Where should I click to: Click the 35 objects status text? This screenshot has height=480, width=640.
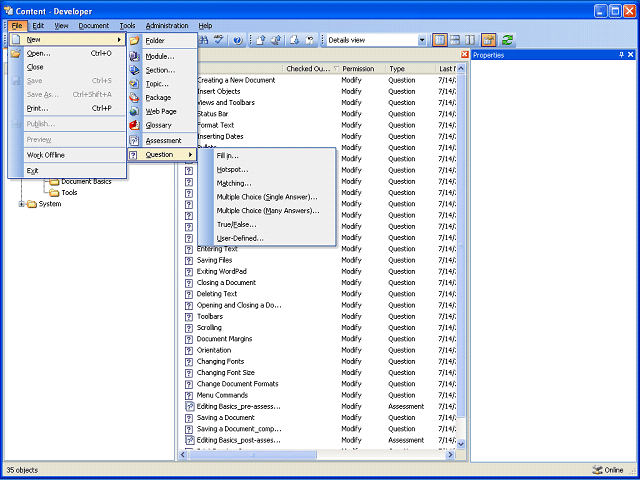22,470
